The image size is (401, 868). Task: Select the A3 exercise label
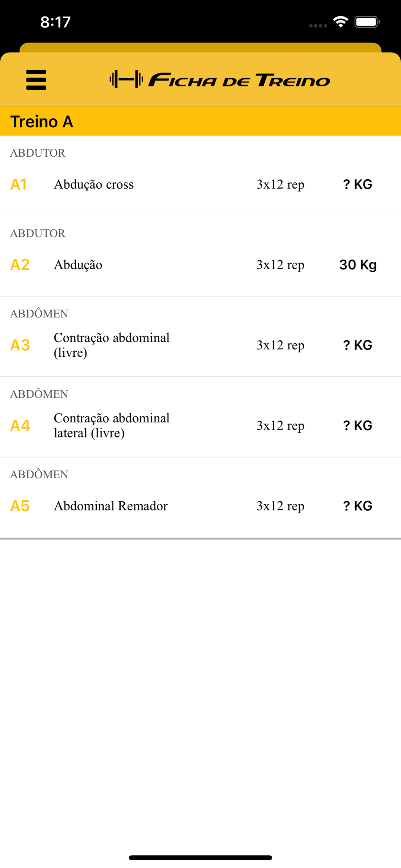[20, 345]
